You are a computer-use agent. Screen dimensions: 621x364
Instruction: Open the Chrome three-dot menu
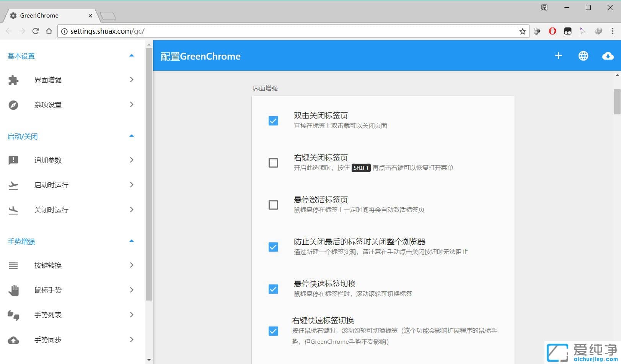pyautogui.click(x=612, y=31)
